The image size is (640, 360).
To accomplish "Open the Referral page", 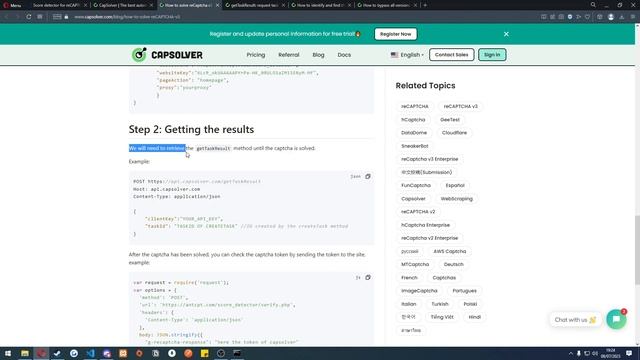I will [x=289, y=55].
